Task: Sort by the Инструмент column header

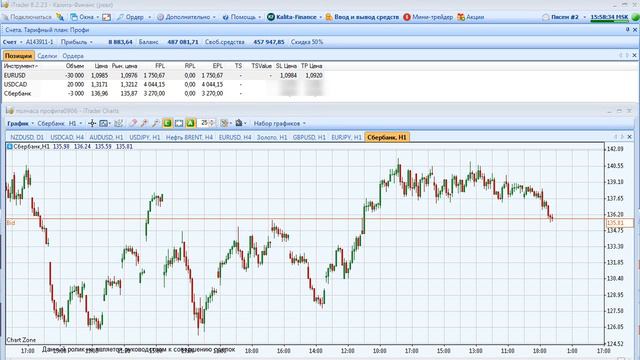Action: click(x=21, y=66)
